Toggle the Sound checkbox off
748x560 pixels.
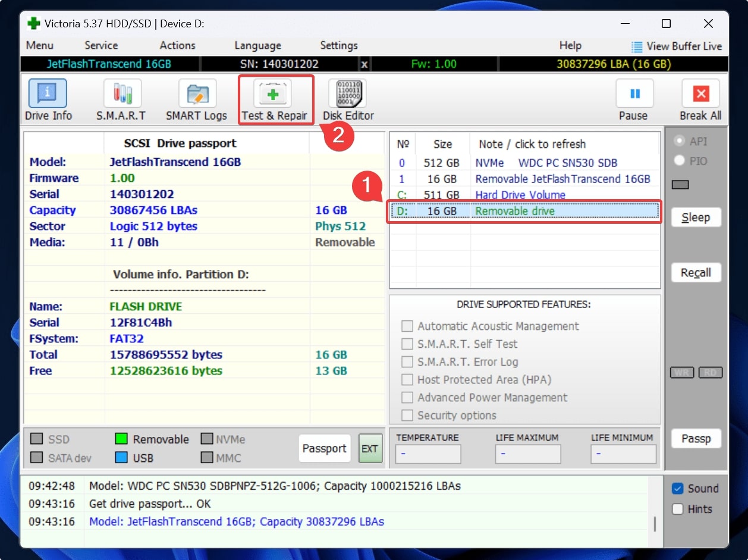(x=678, y=489)
